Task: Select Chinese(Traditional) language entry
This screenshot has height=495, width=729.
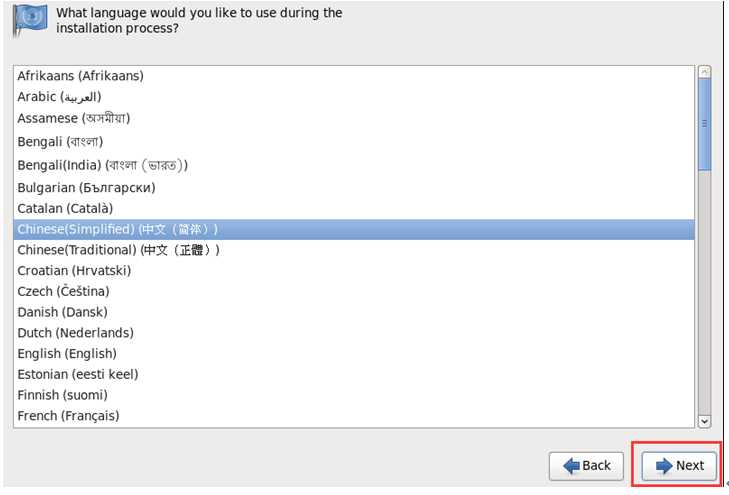Action: (x=354, y=250)
